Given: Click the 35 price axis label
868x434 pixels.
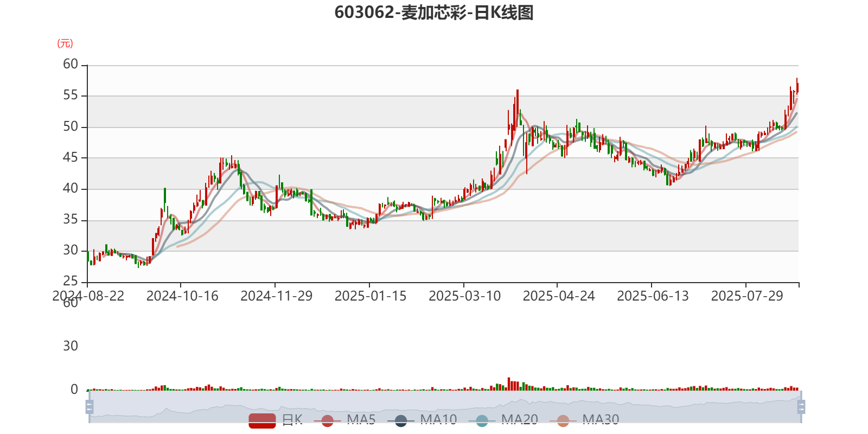Looking at the screenshot, I should point(71,220).
